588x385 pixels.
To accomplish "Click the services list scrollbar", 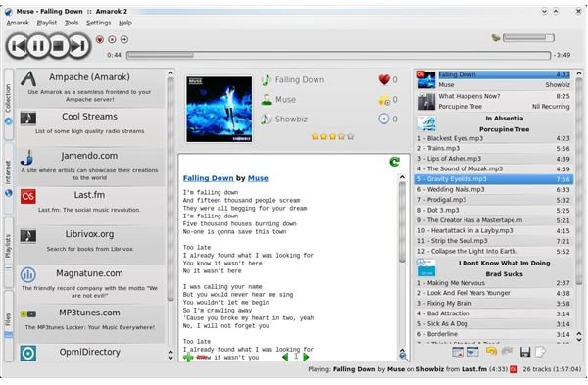I will click(171, 216).
